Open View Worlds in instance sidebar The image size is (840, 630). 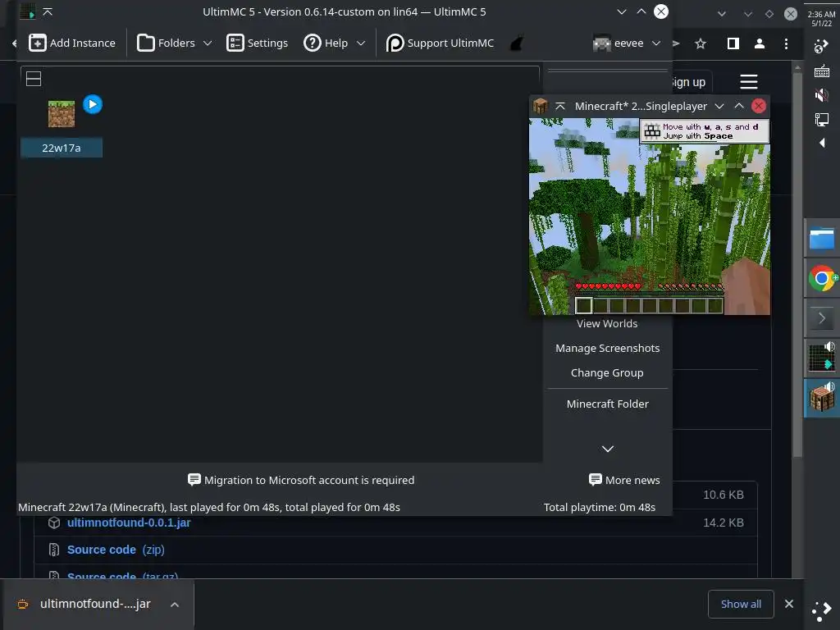pos(607,323)
